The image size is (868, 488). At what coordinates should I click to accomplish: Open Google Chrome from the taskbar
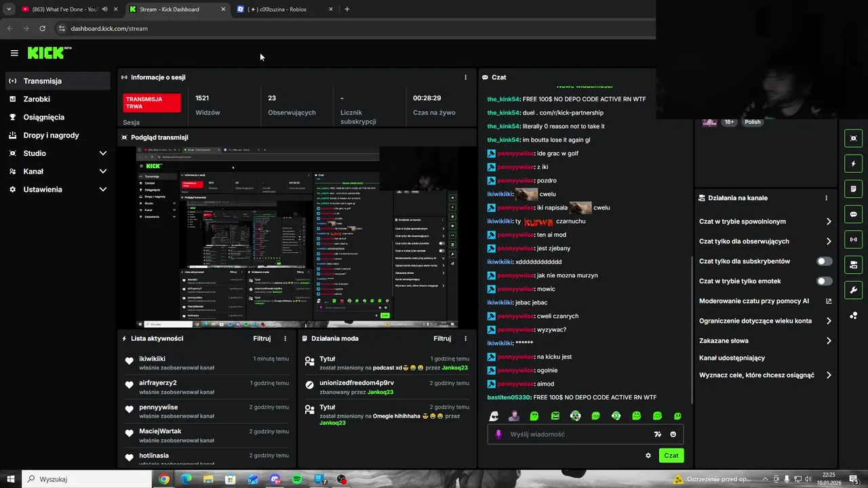(164, 479)
